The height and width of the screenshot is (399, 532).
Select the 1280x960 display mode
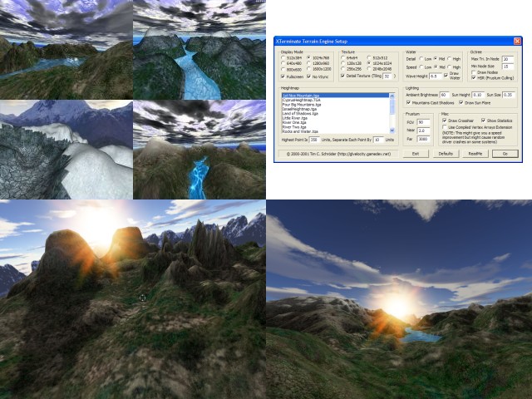[308, 63]
